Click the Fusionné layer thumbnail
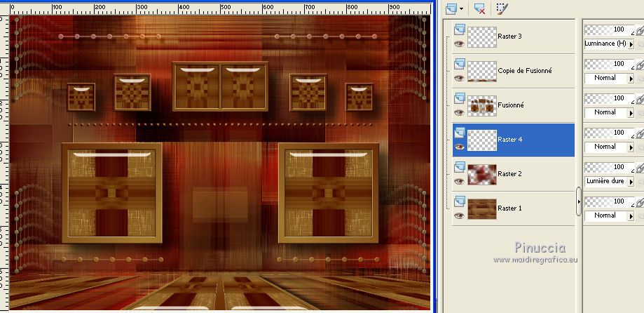This screenshot has height=313, width=644. (482, 106)
